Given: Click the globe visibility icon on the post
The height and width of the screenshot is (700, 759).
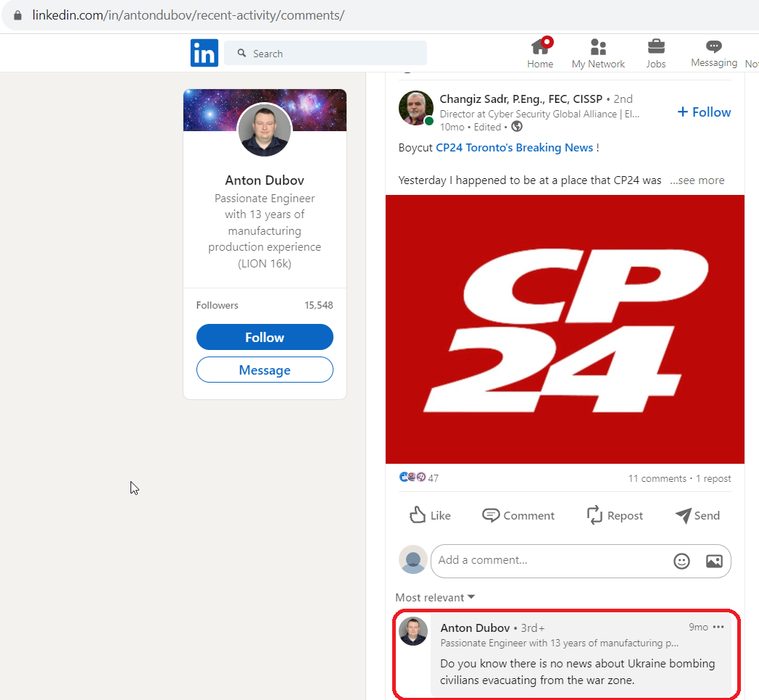Looking at the screenshot, I should point(517,127).
